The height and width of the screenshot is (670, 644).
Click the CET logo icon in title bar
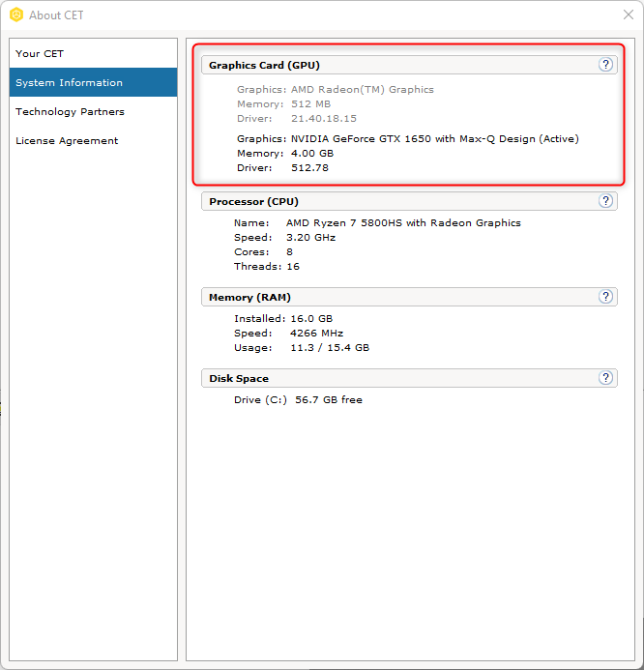click(x=16, y=15)
